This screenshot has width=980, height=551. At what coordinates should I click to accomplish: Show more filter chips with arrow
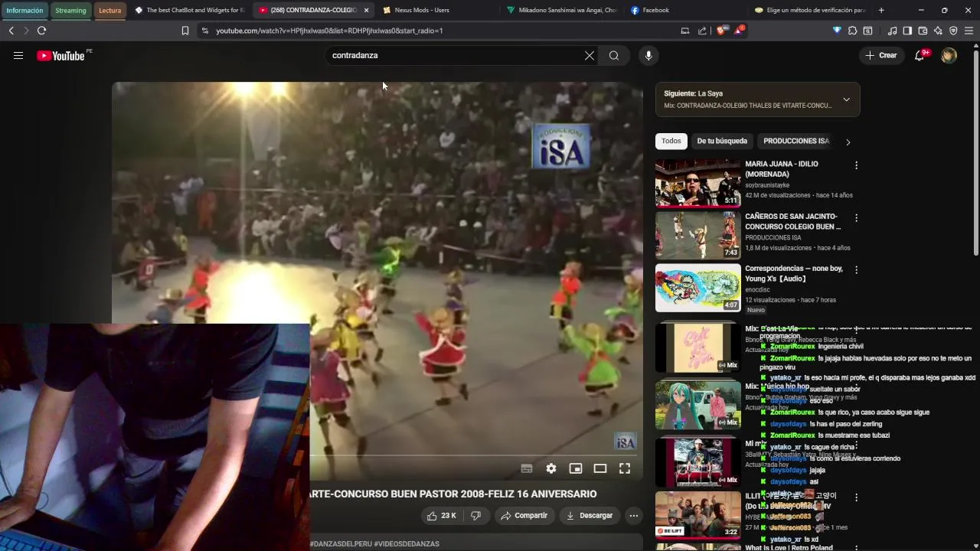click(x=848, y=142)
